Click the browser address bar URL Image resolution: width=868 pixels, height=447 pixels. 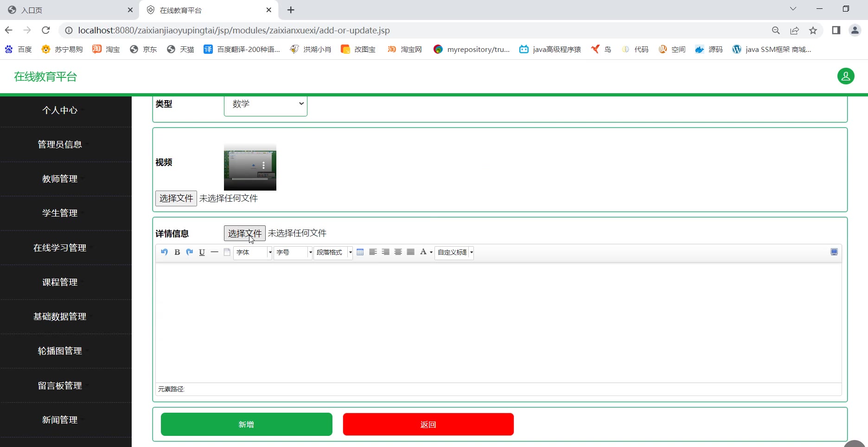[x=234, y=30]
